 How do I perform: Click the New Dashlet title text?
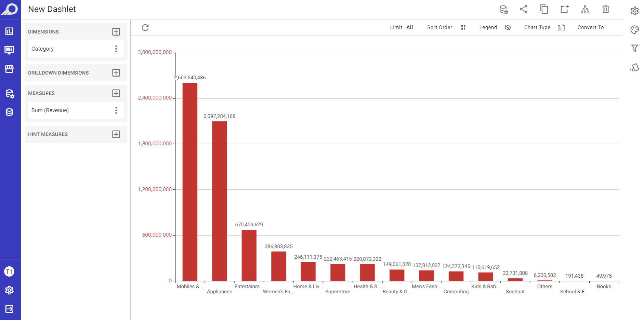[x=52, y=9]
